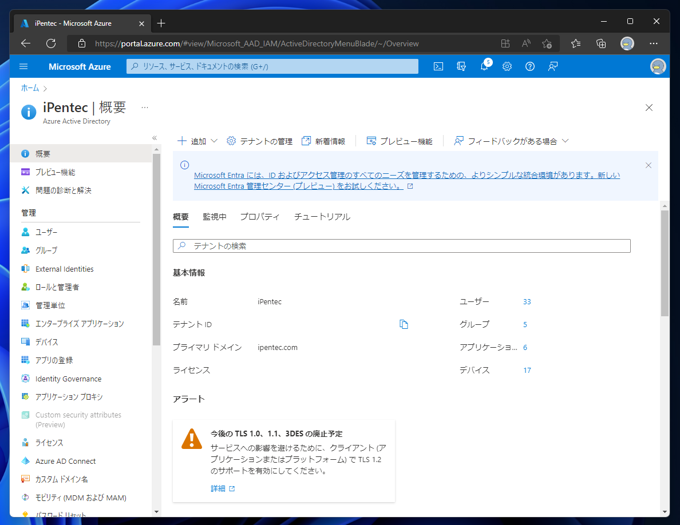Open プレビュー機能 in the toolbar
This screenshot has width=680, height=525.
coord(399,141)
